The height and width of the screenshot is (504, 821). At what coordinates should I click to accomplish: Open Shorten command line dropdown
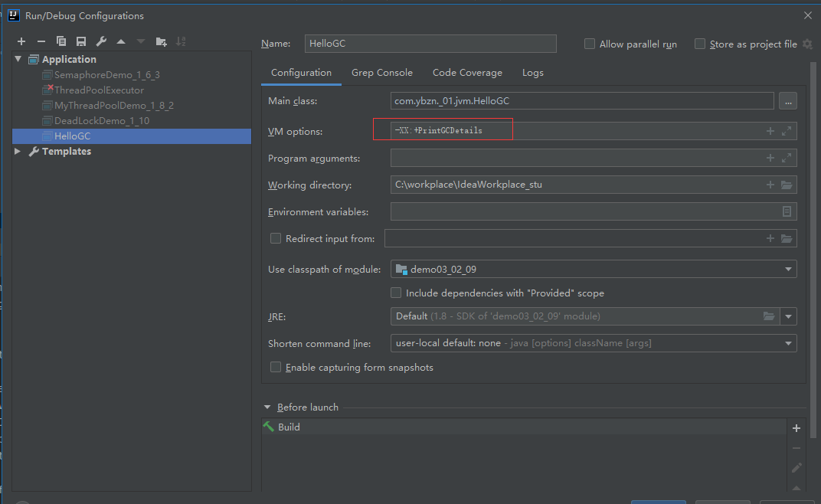(788, 343)
